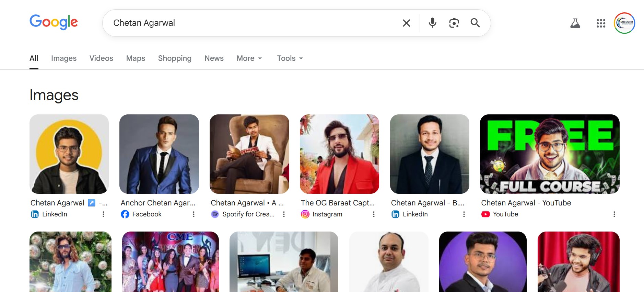Viewport: 644px width, 292px height.
Task: Select the Videos search tab
Action: pos(101,58)
